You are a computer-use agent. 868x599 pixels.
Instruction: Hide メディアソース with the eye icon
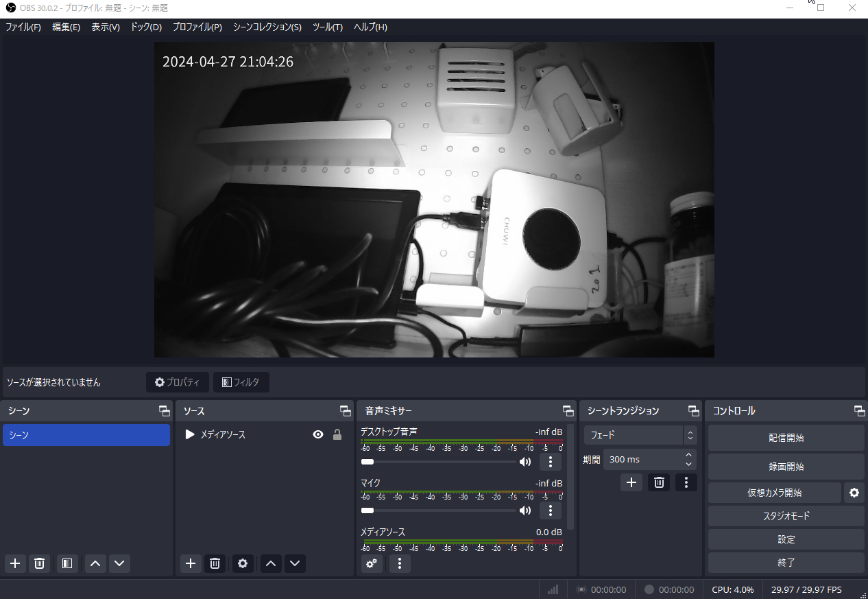[x=317, y=434]
